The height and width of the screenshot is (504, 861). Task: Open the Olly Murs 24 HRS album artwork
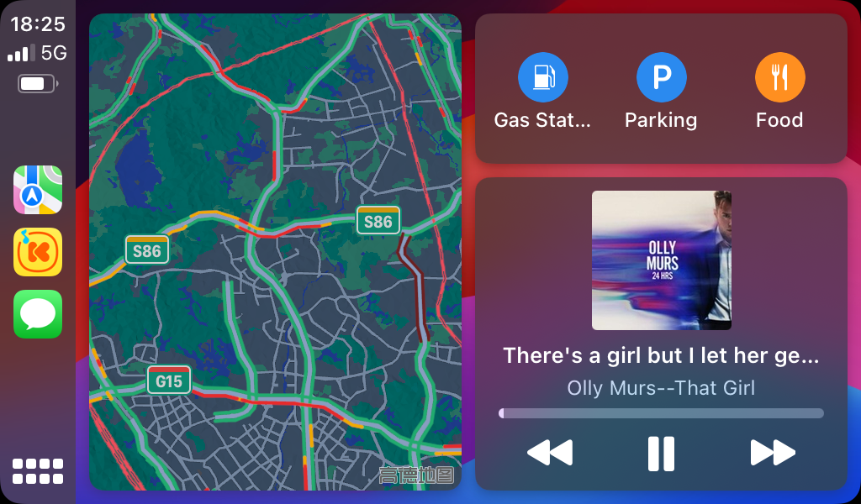(662, 260)
